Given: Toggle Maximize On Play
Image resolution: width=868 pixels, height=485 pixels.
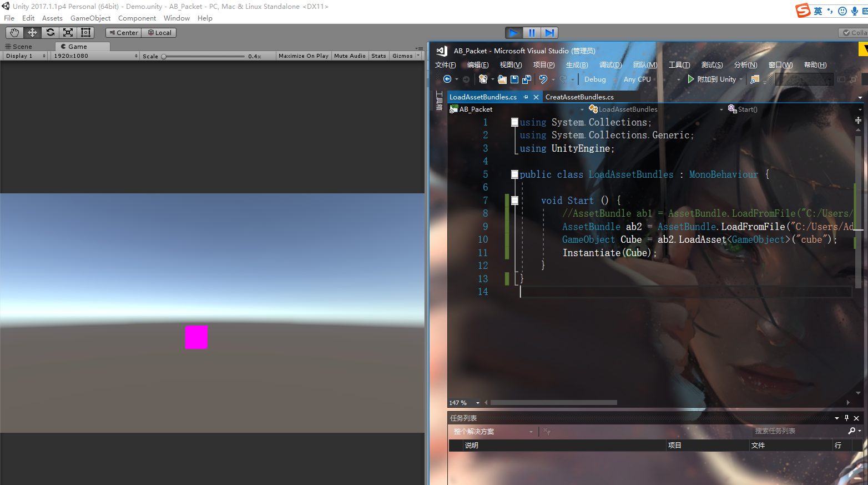Looking at the screenshot, I should click(304, 56).
